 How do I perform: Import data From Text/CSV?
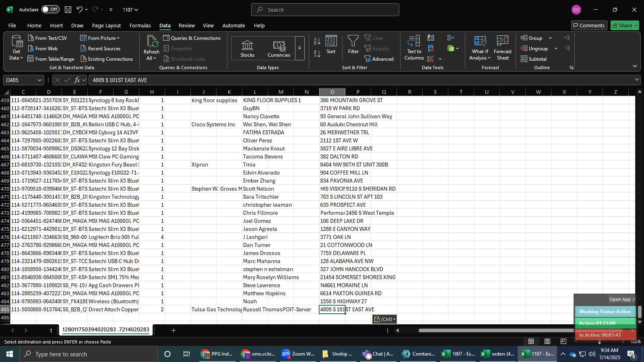47,38
